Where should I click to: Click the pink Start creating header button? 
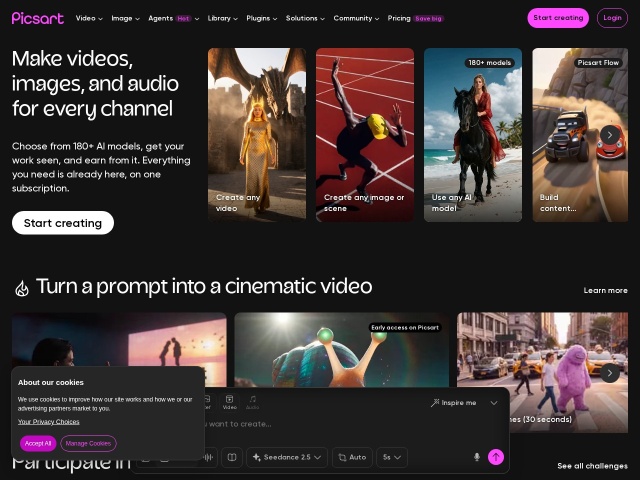coord(558,18)
